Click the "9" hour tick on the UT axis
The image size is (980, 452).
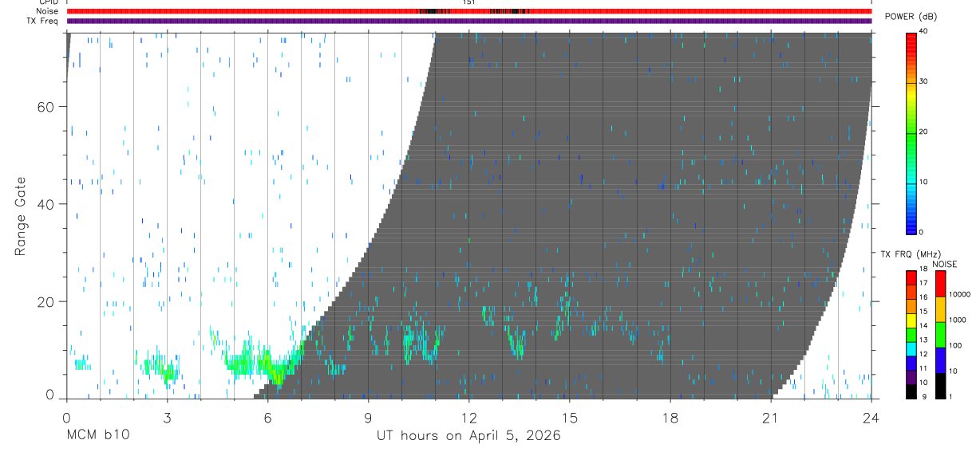pos(368,418)
